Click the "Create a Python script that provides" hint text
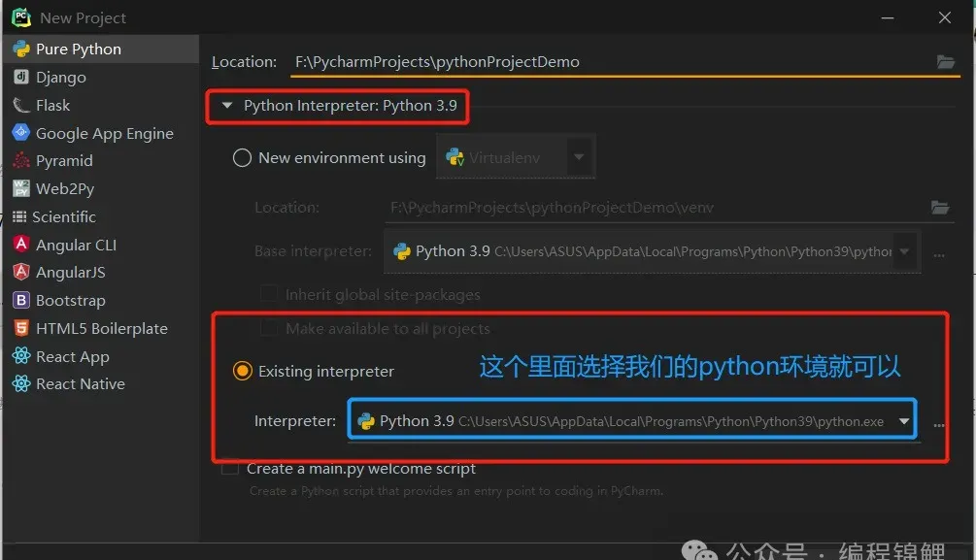 point(455,491)
